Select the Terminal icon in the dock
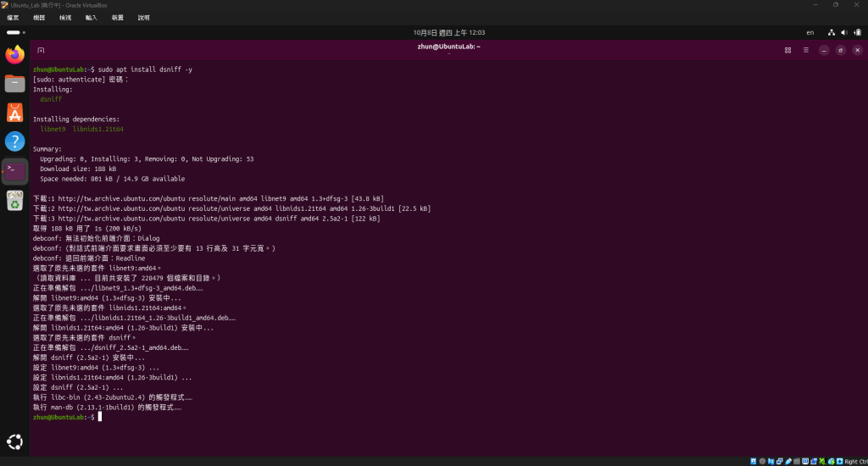This screenshot has width=868, height=466. [15, 171]
